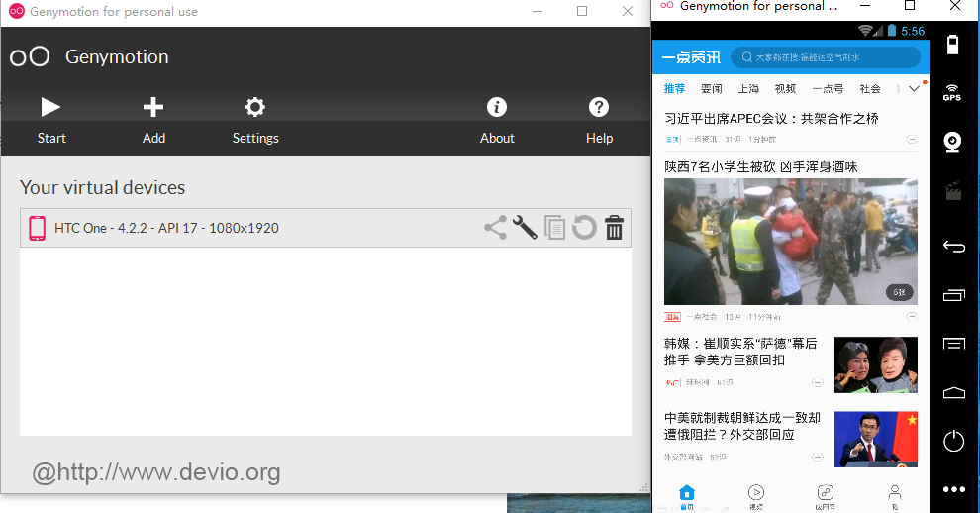Click the 一点资讯 app logo
This screenshot has width=980, height=513.
point(691,57)
